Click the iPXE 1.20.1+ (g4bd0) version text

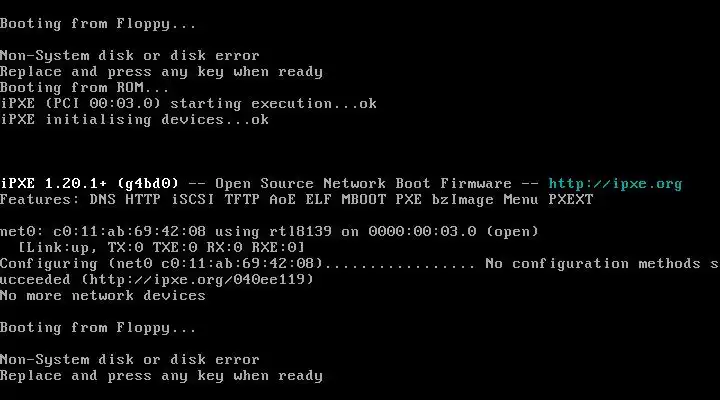(x=89, y=184)
